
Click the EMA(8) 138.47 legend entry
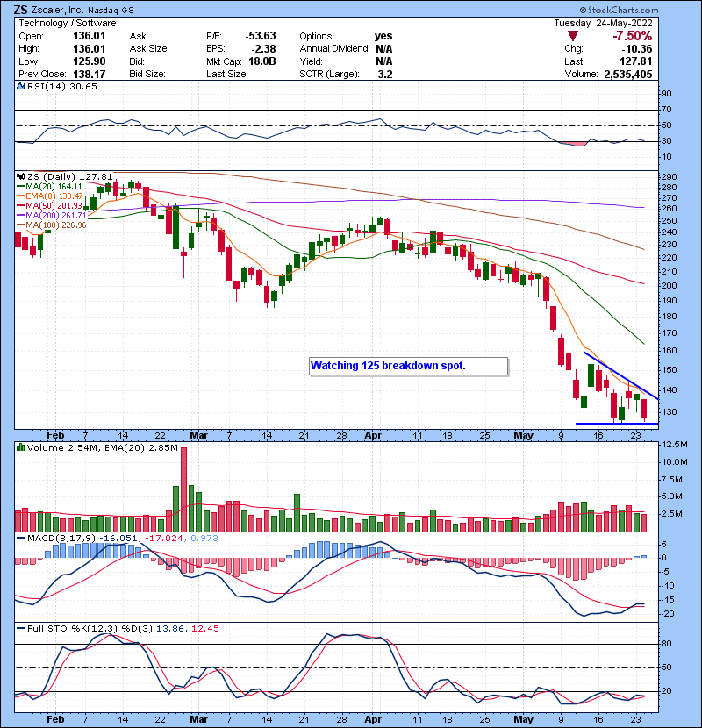(x=49, y=196)
